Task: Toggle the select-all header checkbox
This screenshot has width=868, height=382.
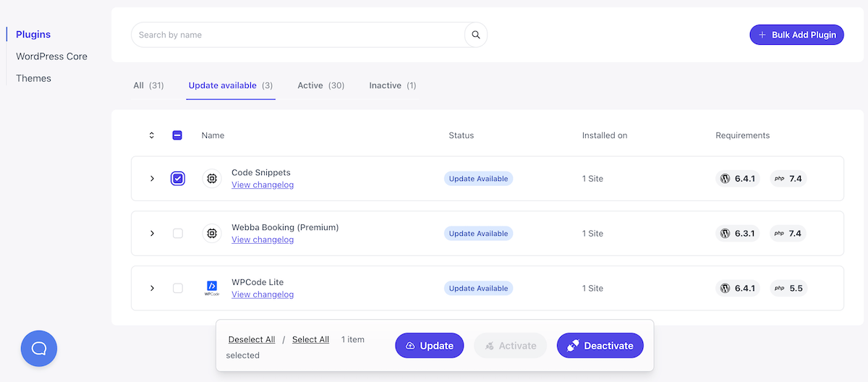Action: (x=178, y=135)
